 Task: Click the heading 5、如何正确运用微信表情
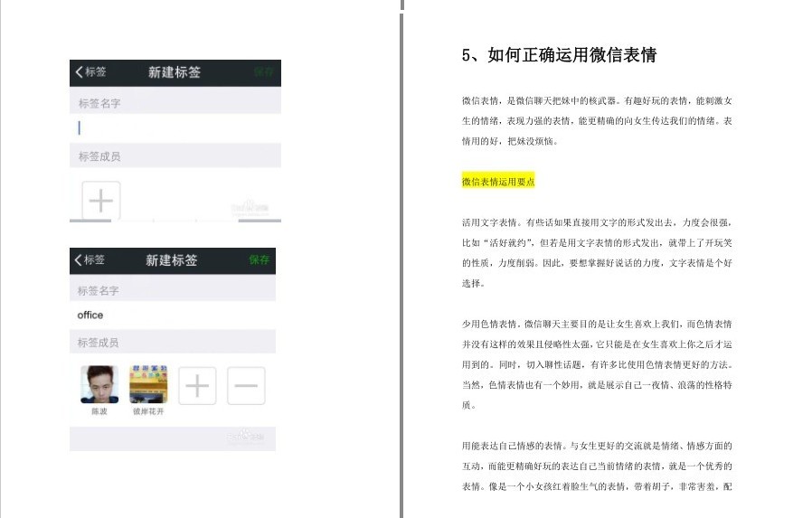point(560,55)
